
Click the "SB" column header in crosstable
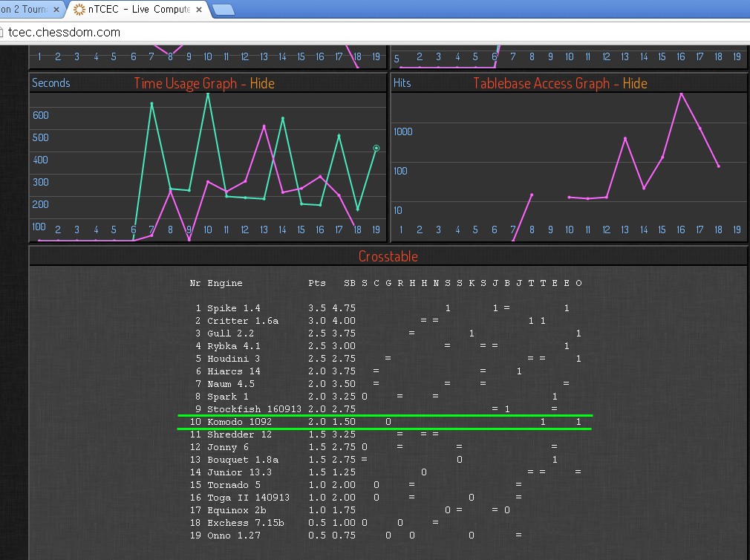[x=350, y=283]
